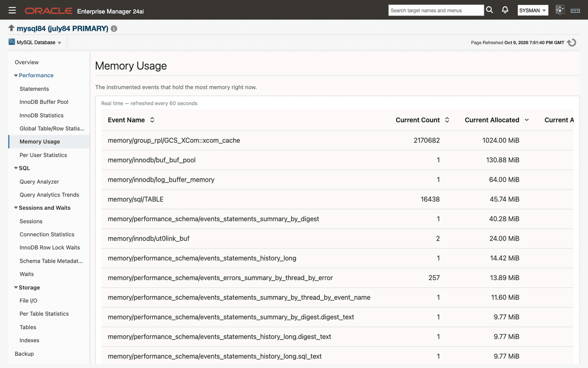Open Tables page
The height and width of the screenshot is (368, 588).
click(28, 327)
